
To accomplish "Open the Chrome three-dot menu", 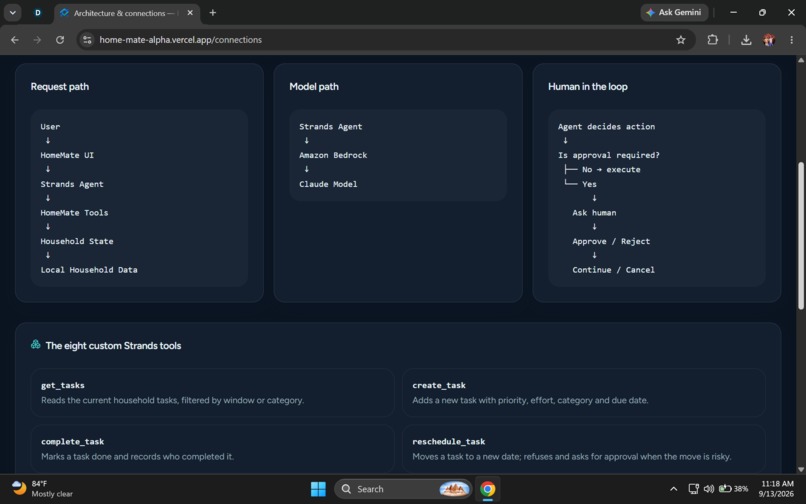I will (791, 40).
